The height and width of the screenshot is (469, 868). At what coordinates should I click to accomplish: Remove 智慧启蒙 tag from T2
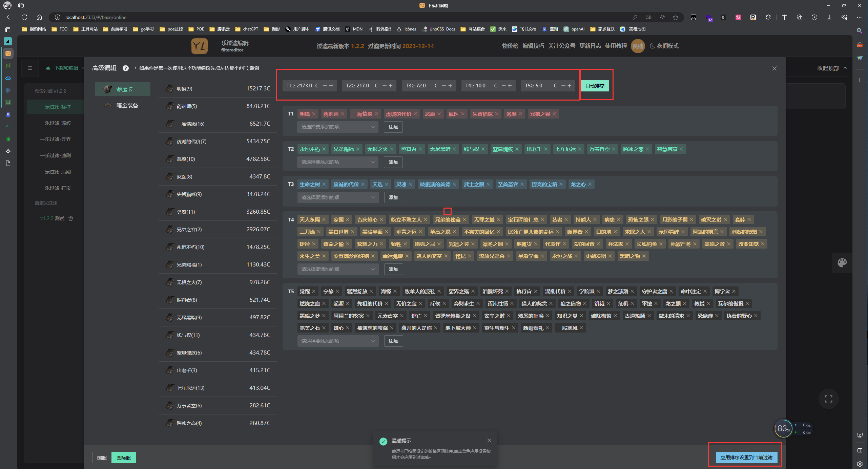pyautogui.click(x=681, y=149)
